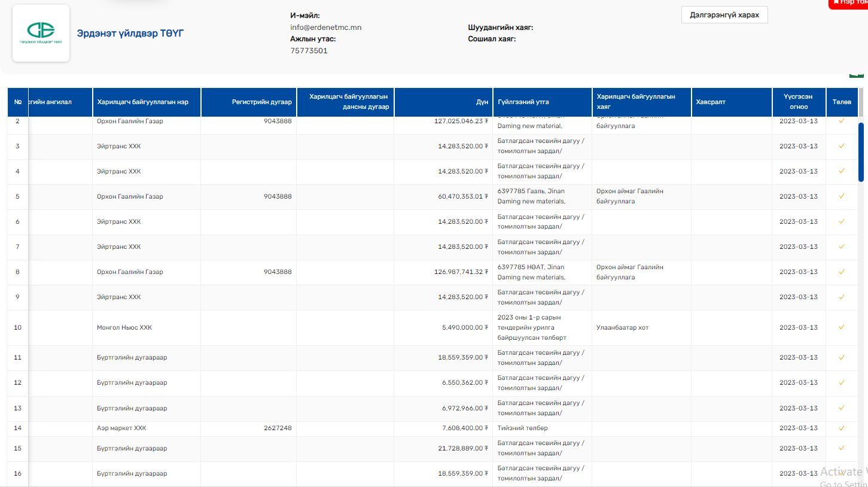Screen dimensions: 868x487
Task: Click the red bookmark button in the top corner
Action: point(849,4)
